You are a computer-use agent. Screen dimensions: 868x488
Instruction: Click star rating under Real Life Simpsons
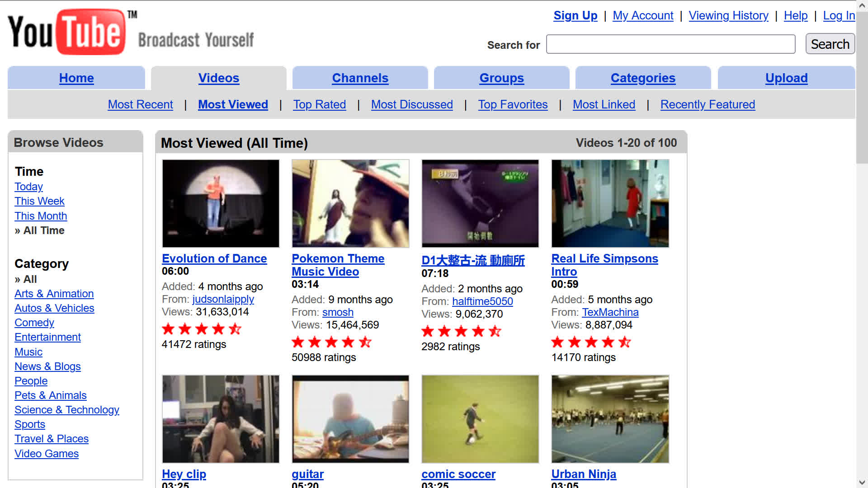(x=591, y=342)
